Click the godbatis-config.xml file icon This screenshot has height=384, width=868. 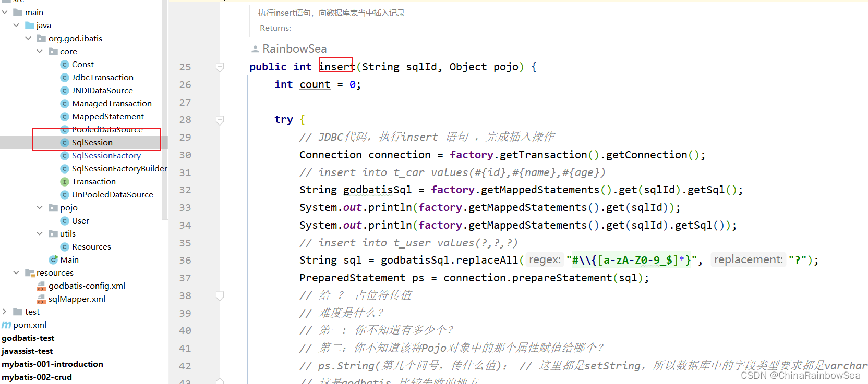click(x=41, y=286)
